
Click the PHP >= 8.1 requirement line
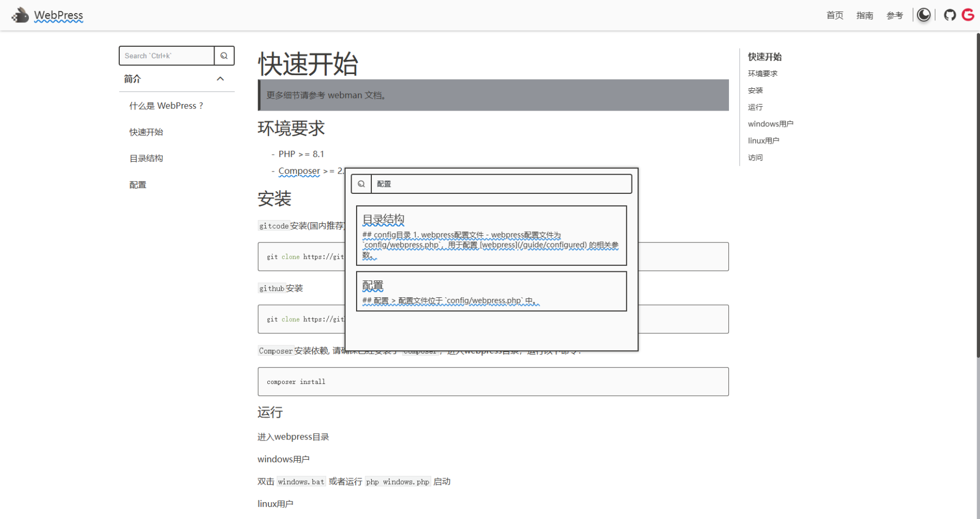tap(301, 154)
